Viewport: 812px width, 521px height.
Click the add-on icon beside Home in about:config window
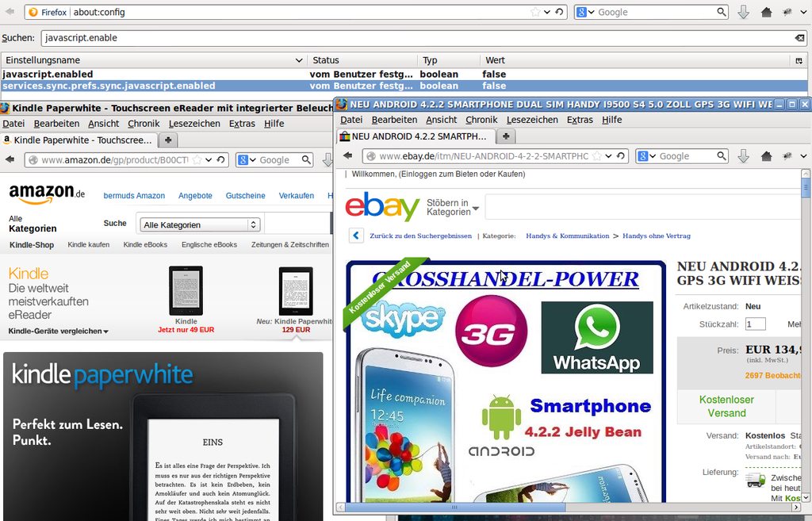(787, 12)
